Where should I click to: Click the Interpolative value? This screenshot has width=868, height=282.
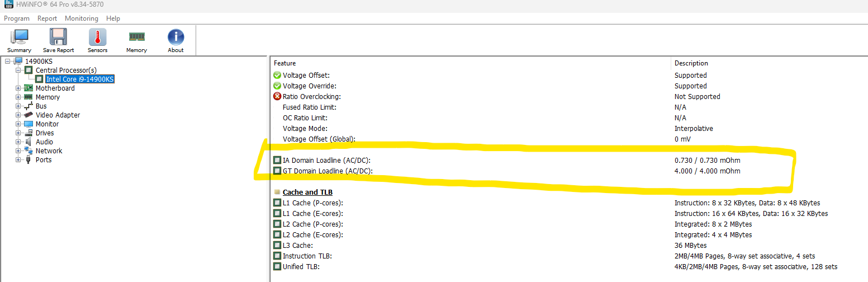(x=694, y=128)
